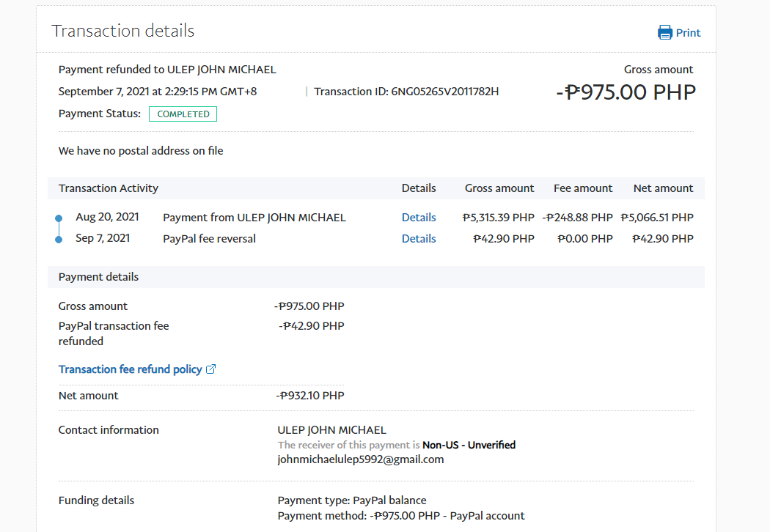Click the Transaction Activity section header
The image size is (770, 532).
109,188
